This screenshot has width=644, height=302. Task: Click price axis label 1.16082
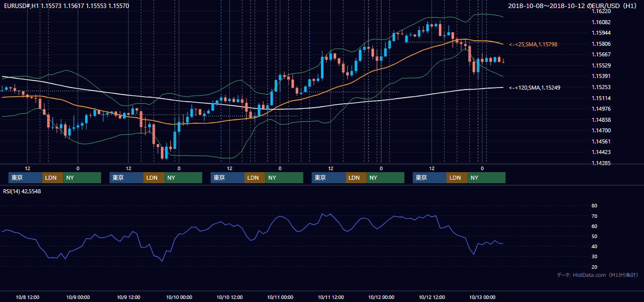pos(601,22)
